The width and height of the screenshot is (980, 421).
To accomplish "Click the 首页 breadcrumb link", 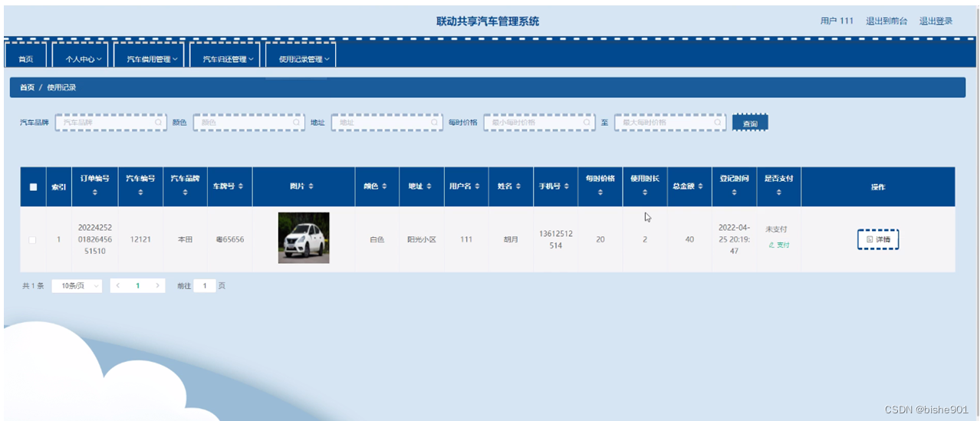I will 27,88.
